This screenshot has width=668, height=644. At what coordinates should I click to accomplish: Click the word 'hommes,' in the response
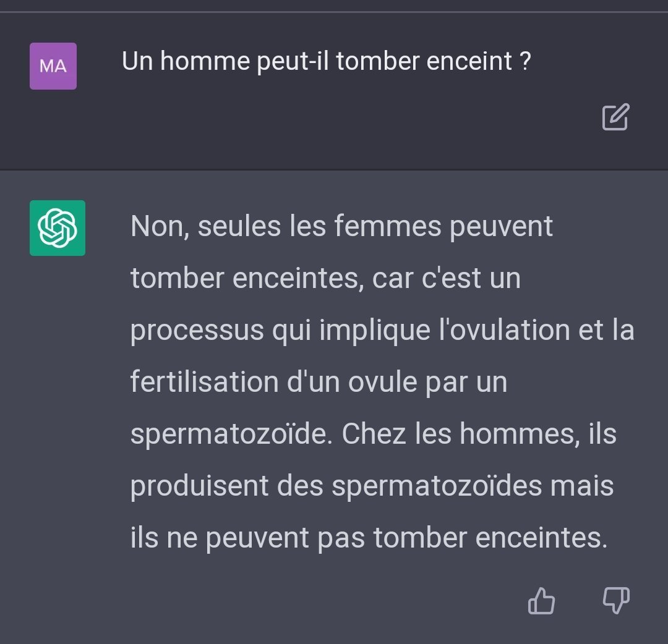coord(520,434)
